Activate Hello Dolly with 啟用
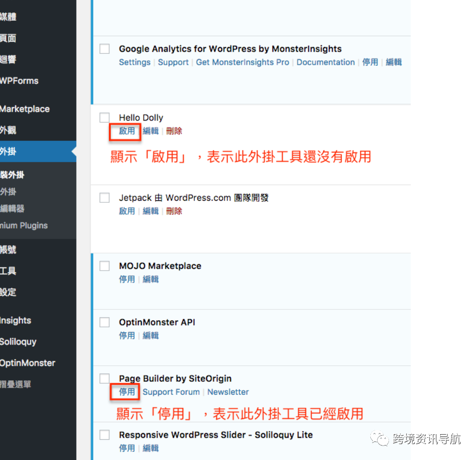Image resolution: width=476 pixels, height=460 pixels. [127, 131]
